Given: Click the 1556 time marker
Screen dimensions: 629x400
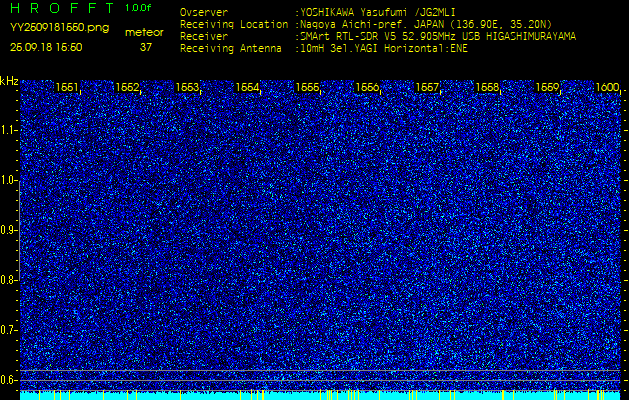Looking at the screenshot, I should pyautogui.click(x=367, y=87).
